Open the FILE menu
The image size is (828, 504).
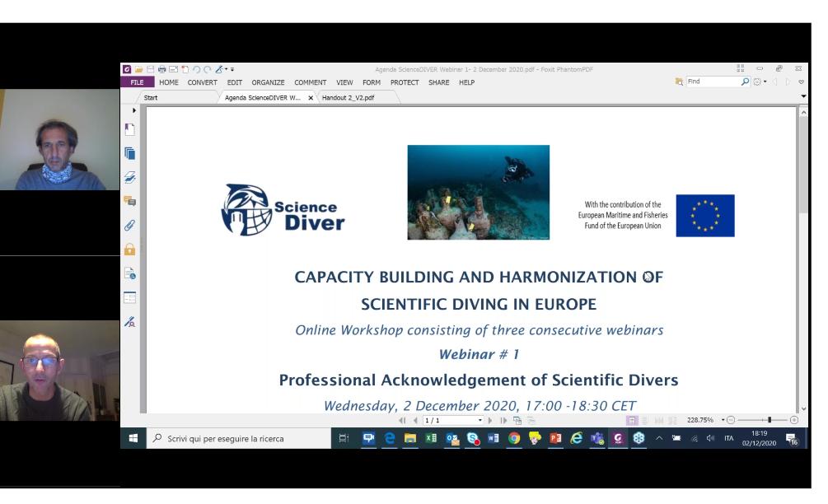click(x=138, y=82)
